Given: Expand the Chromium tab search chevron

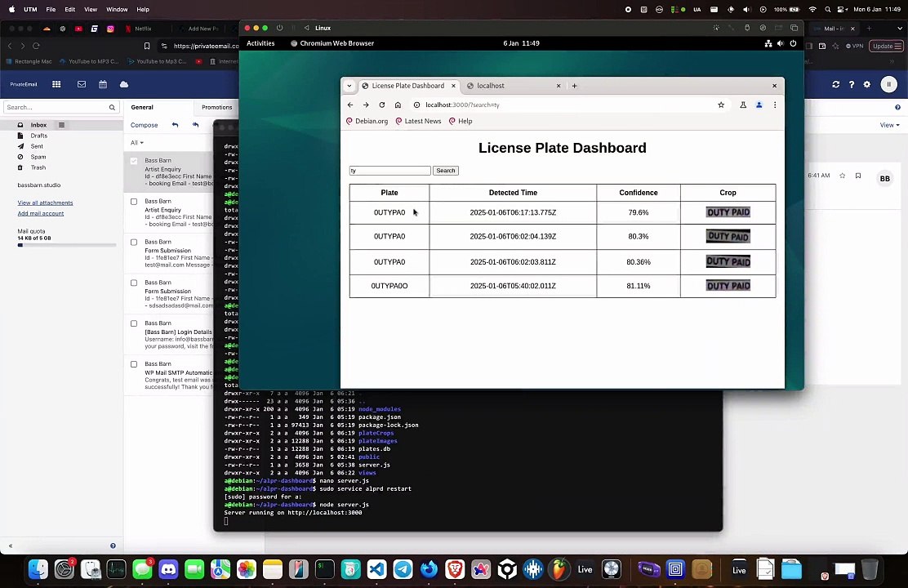Looking at the screenshot, I should click(349, 86).
